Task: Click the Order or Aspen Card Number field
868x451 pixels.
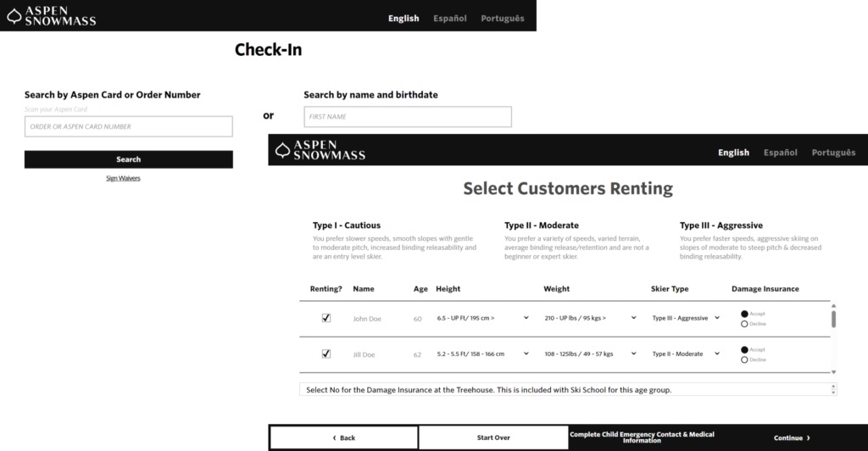Action: click(128, 127)
